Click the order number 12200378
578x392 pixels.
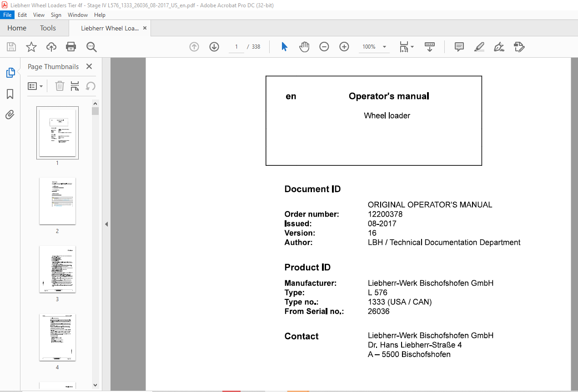[x=385, y=214]
